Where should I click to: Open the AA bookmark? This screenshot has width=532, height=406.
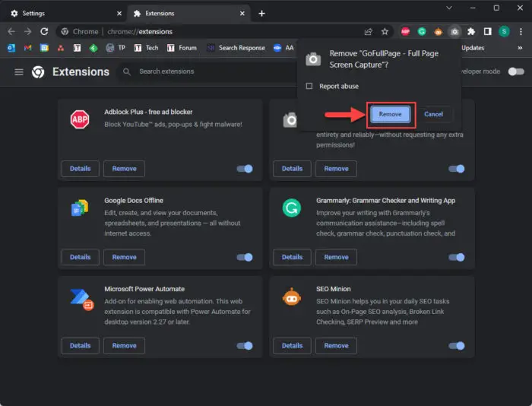click(x=283, y=48)
